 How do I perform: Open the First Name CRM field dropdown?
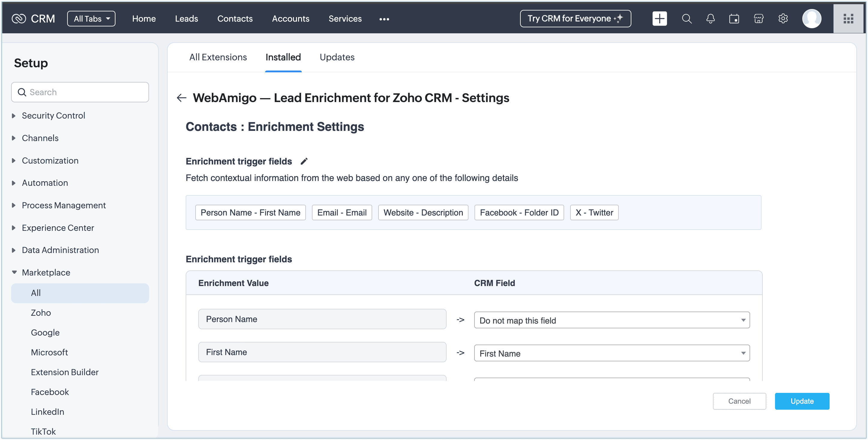pyautogui.click(x=612, y=353)
